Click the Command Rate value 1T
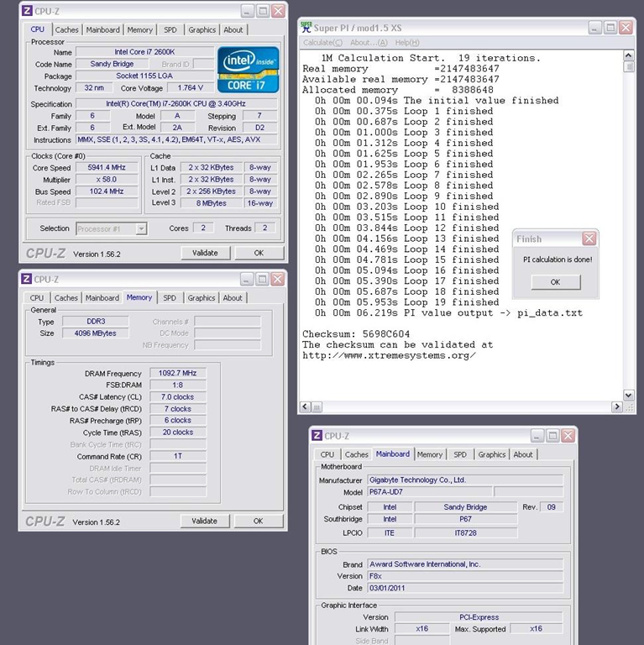 pos(178,456)
